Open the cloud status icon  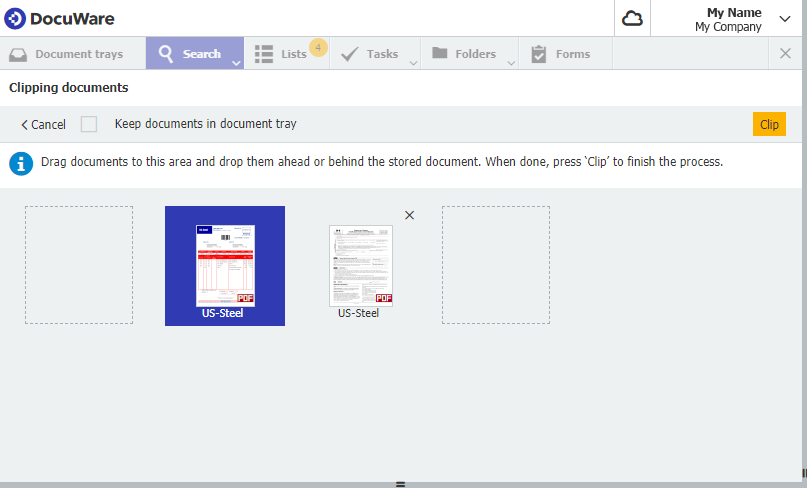632,18
